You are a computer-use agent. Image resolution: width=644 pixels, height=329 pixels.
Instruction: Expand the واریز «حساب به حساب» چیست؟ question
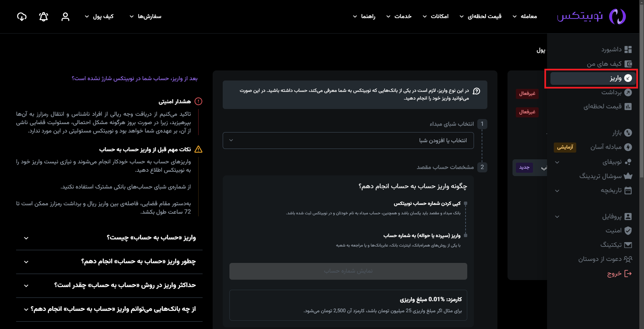click(109, 238)
